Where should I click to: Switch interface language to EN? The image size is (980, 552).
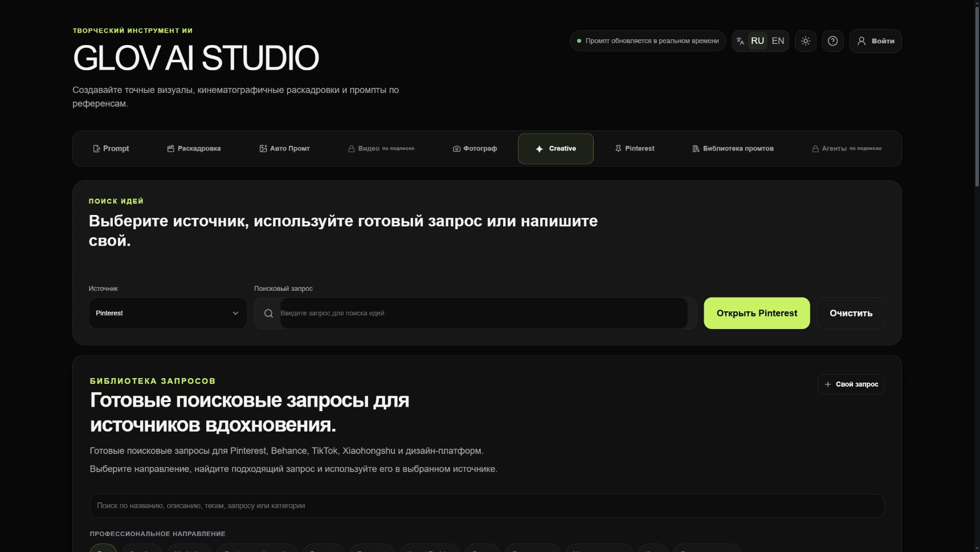pos(778,41)
